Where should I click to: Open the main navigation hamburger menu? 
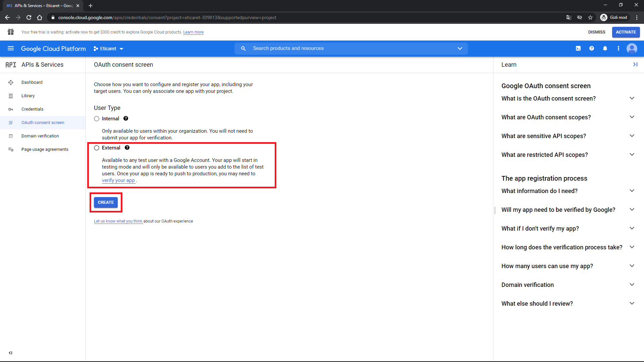coord(11,49)
